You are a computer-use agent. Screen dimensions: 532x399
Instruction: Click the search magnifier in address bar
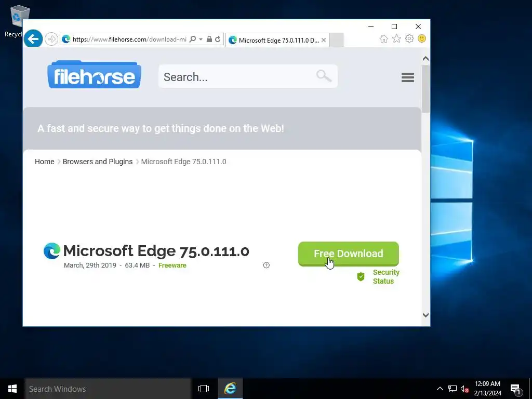[x=192, y=39]
